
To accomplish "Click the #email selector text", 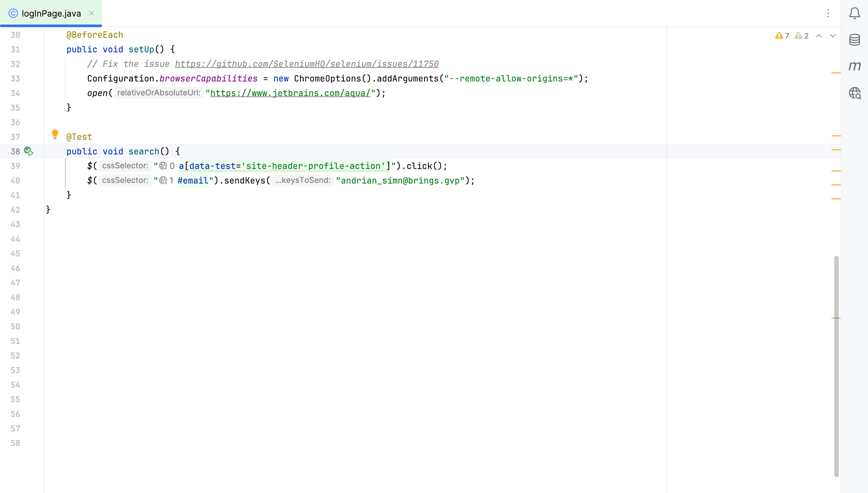I will pyautogui.click(x=193, y=181).
